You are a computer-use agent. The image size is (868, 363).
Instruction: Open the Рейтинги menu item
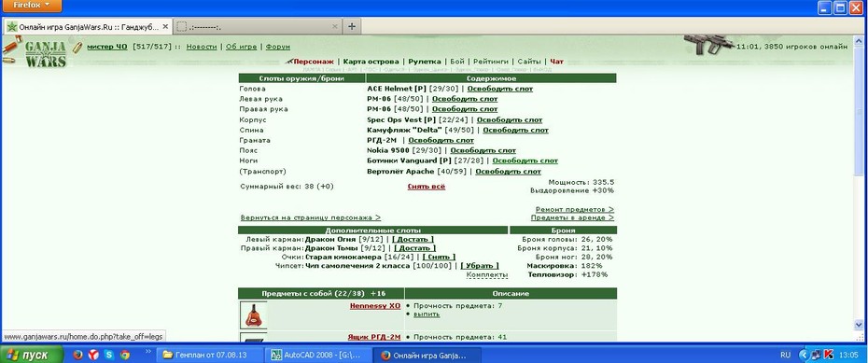490,62
